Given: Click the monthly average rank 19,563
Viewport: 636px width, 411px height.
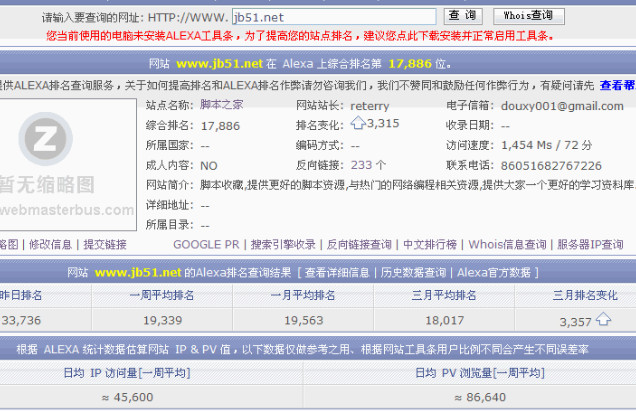Looking at the screenshot, I should coord(303,321).
